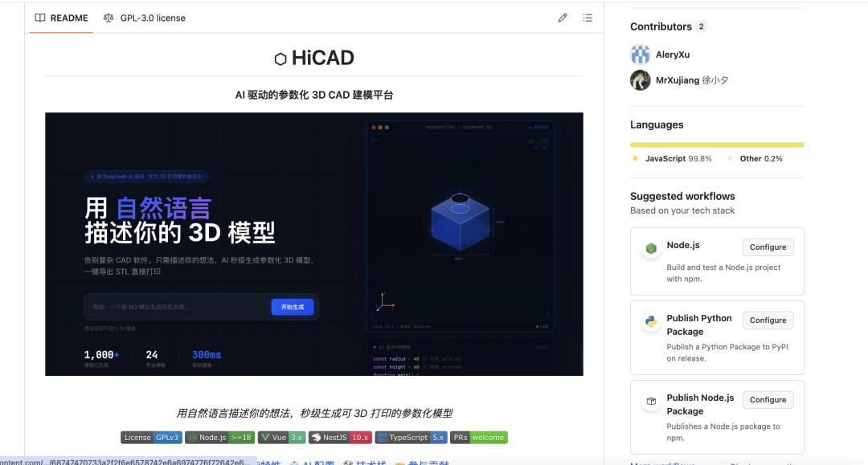Open the Contributors section heading

pyautogui.click(x=661, y=27)
